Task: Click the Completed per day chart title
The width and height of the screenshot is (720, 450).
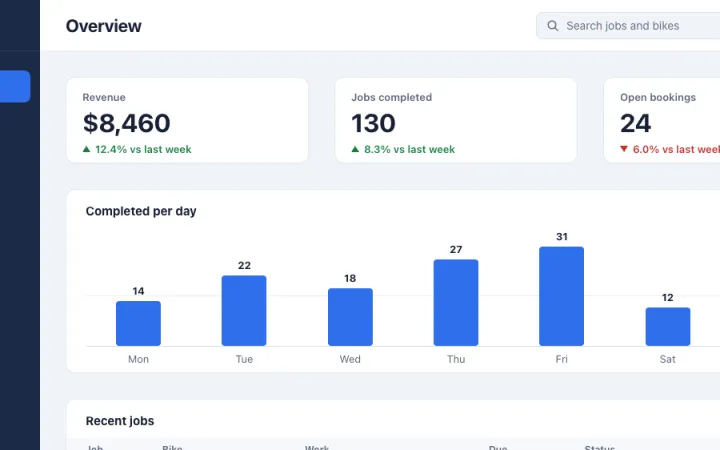Action: coord(141,211)
